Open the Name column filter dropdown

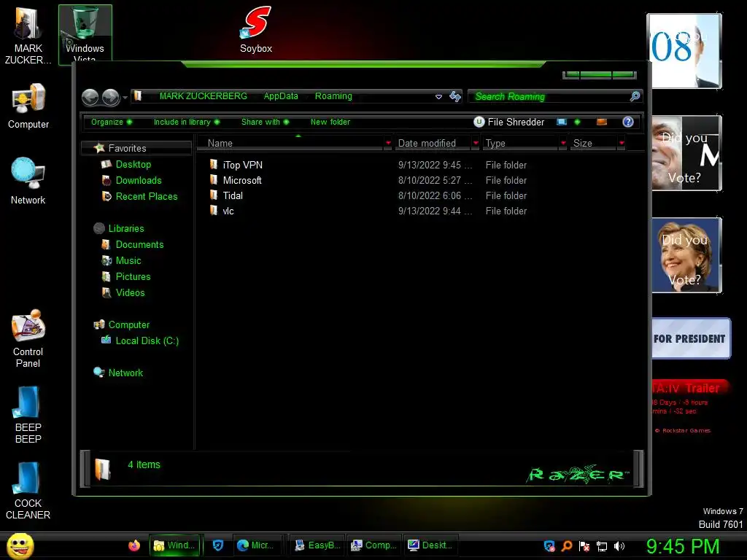pos(388,143)
